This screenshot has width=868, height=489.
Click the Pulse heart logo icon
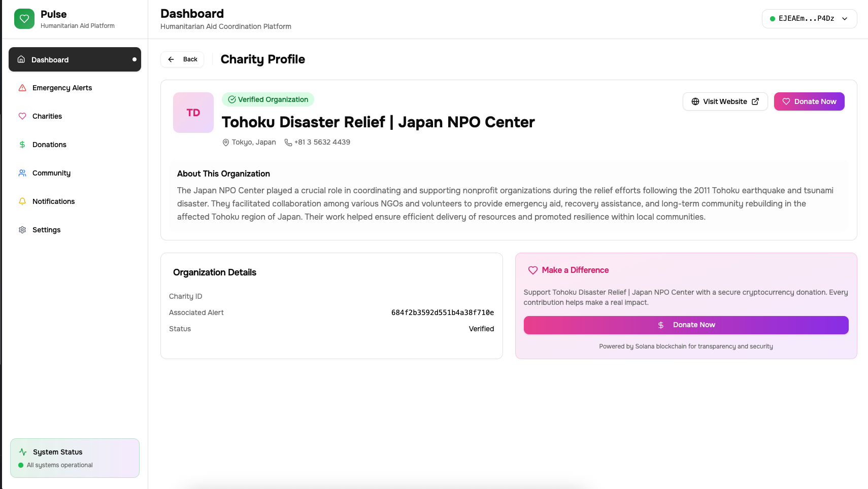click(24, 19)
